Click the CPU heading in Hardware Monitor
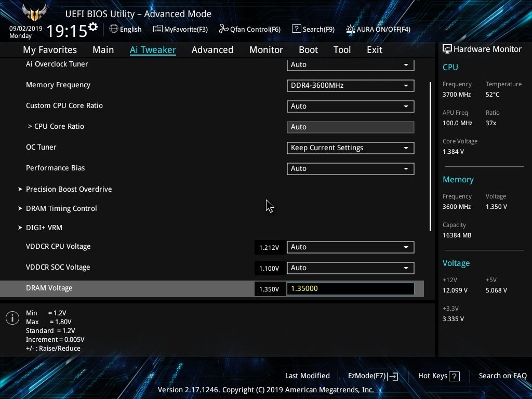The width and height of the screenshot is (532, 399). coord(450,67)
